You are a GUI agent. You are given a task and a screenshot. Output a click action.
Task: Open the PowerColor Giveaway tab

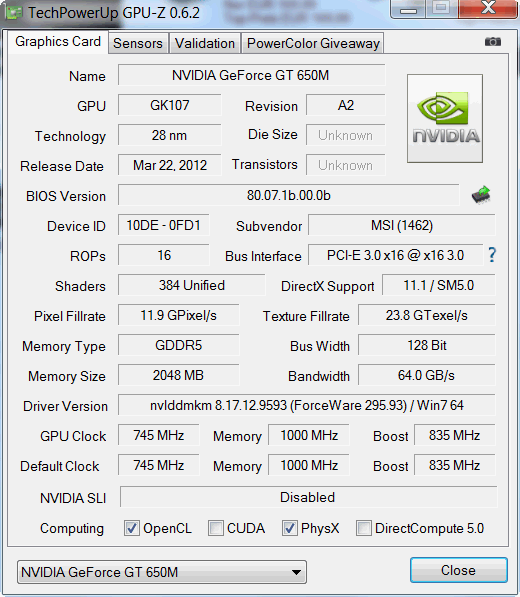coord(313,43)
